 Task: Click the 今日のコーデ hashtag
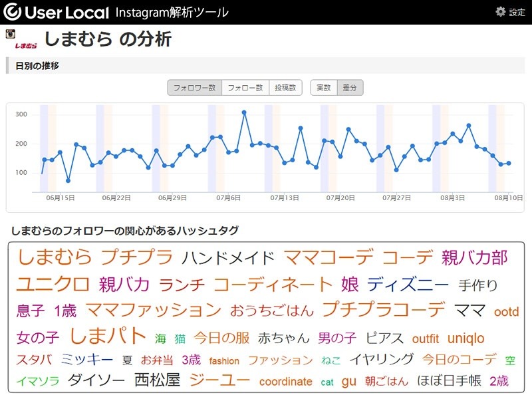[459, 359]
